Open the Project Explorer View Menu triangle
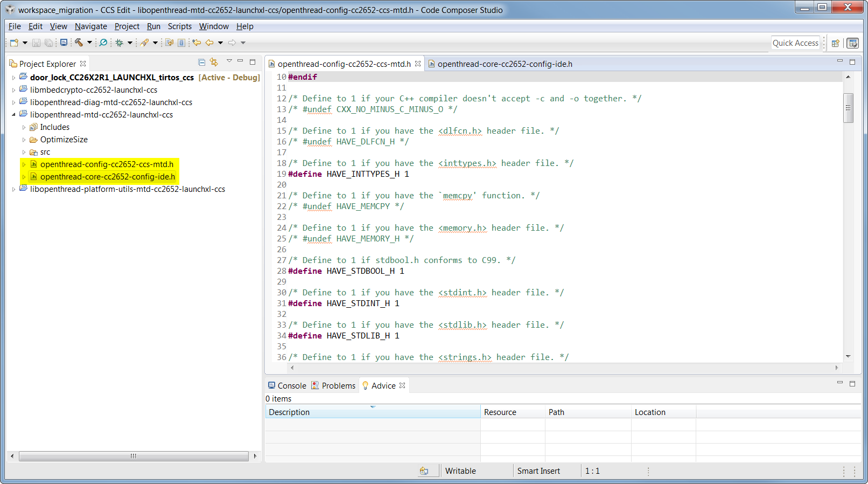Image resolution: width=868 pixels, height=484 pixels. click(x=229, y=61)
